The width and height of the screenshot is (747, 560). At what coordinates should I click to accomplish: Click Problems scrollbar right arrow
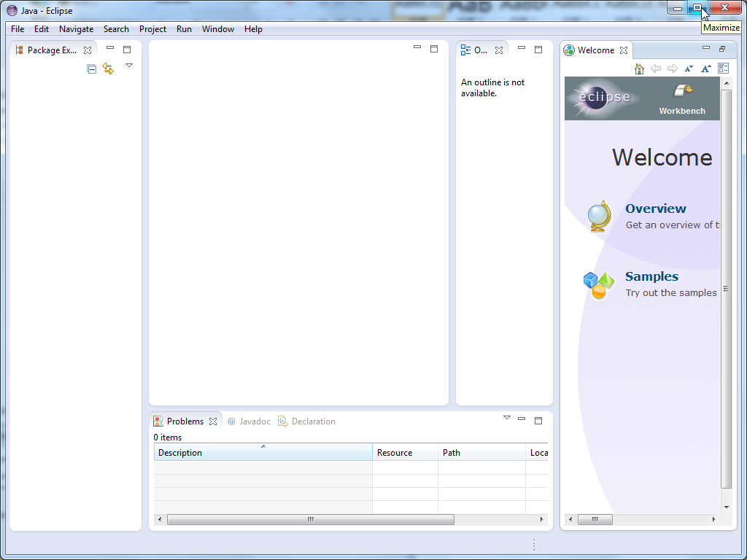click(542, 519)
